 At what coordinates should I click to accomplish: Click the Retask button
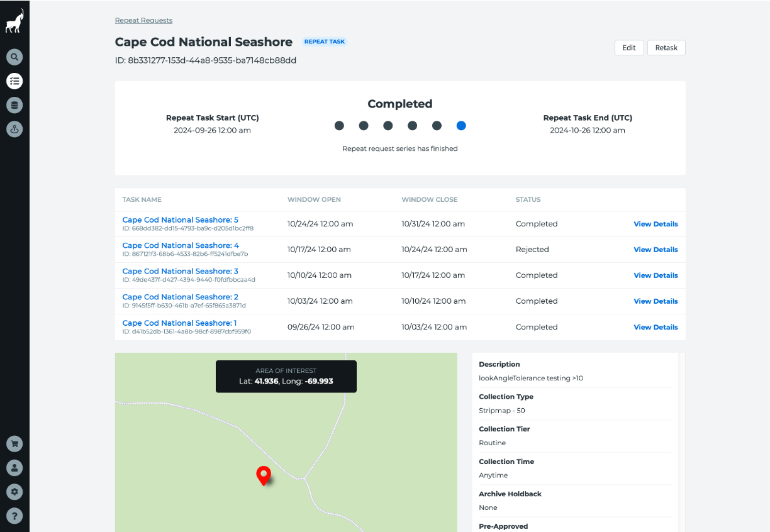pos(666,48)
